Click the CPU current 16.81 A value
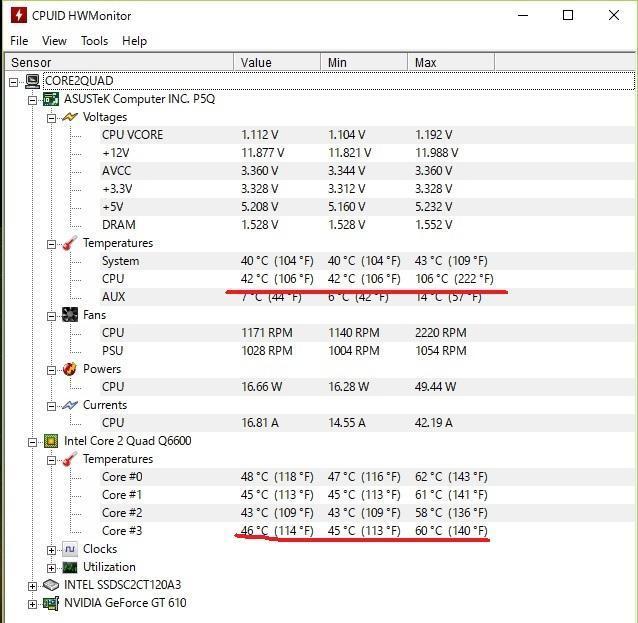638x623 pixels. (260, 423)
